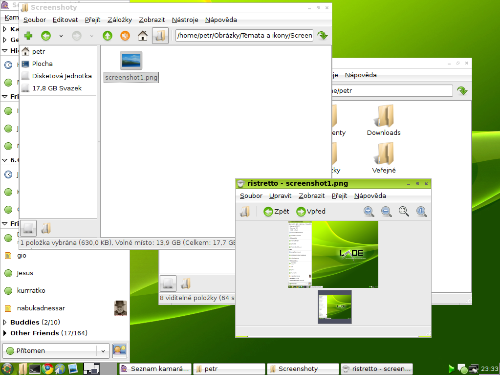Go to next image with Vpřed in ristretto
This screenshot has height=375, width=500.
tap(311, 211)
